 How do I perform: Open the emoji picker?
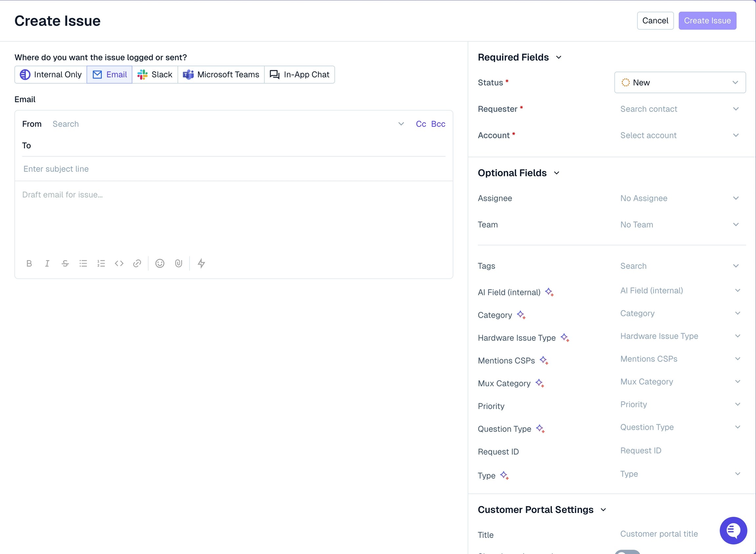pyautogui.click(x=160, y=264)
